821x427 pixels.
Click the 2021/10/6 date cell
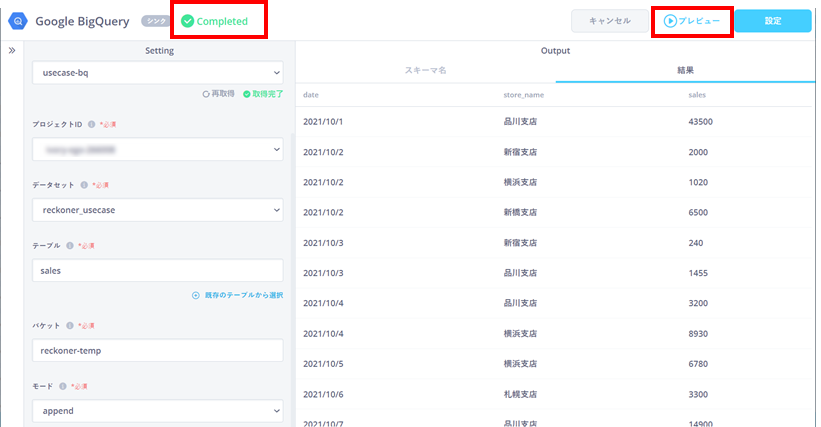323,394
